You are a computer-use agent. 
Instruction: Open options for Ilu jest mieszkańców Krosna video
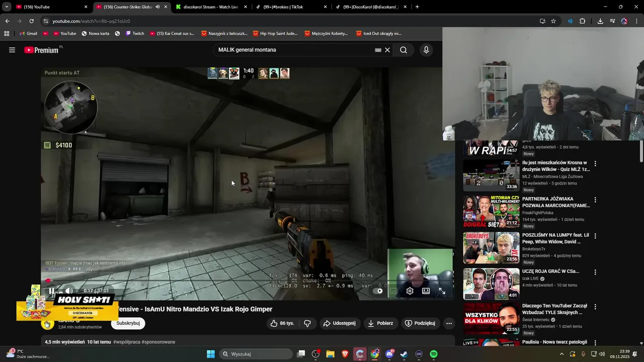coord(595,164)
